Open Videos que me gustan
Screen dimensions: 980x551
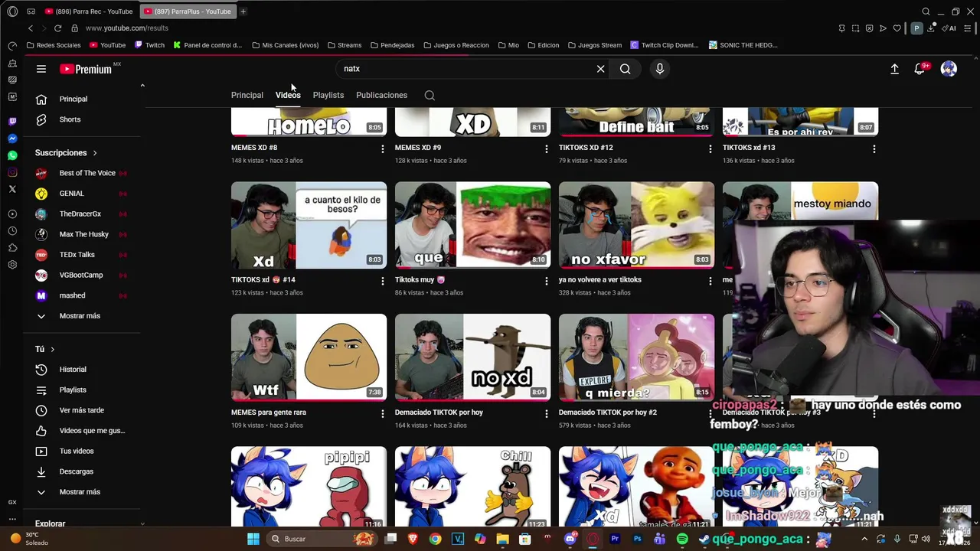[92, 431]
